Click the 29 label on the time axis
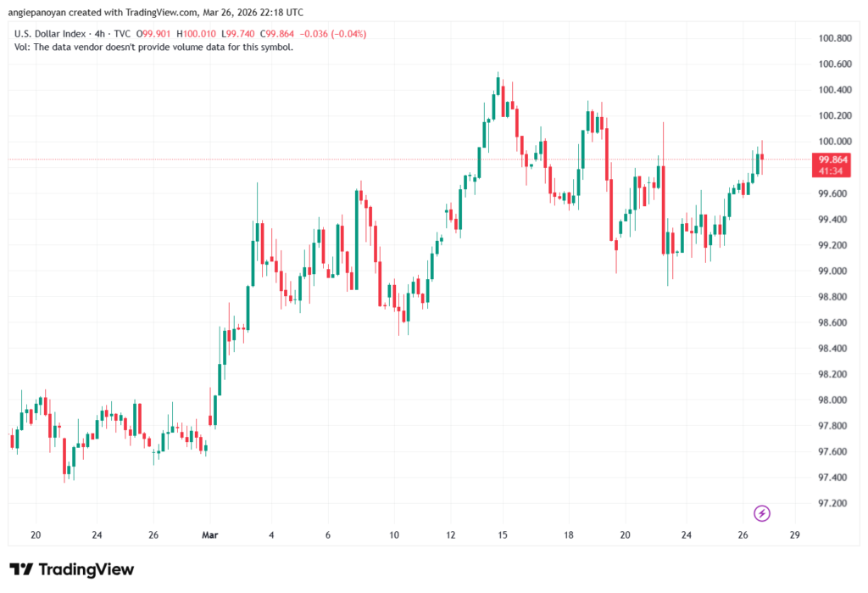 tap(795, 535)
